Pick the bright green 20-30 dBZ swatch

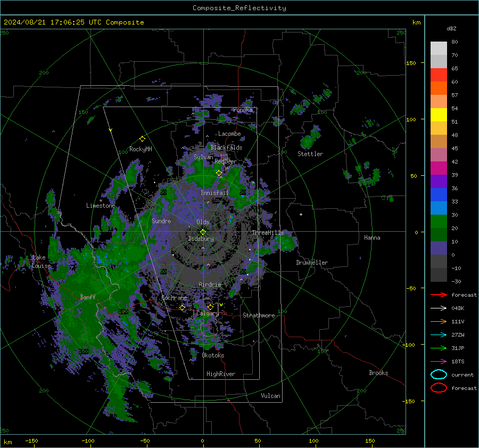[439, 222]
